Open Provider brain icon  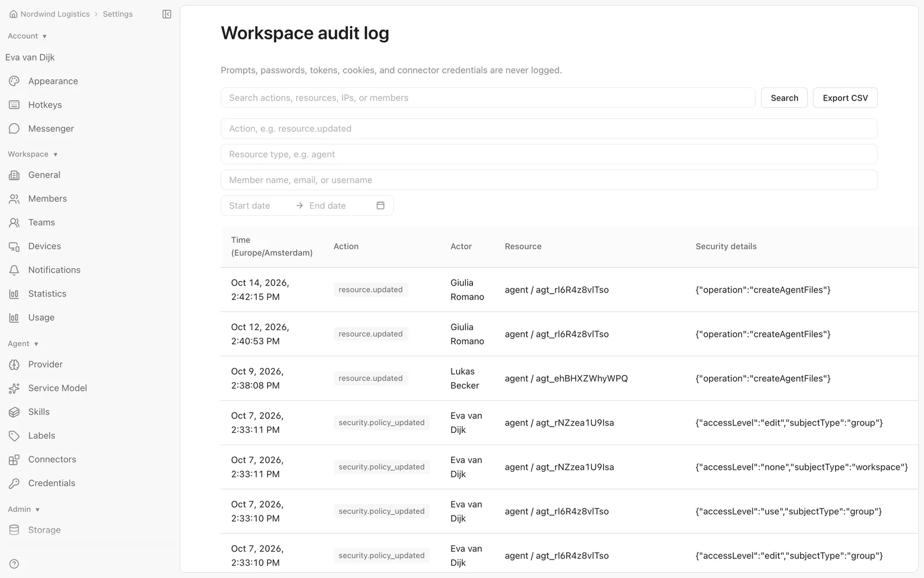click(14, 364)
